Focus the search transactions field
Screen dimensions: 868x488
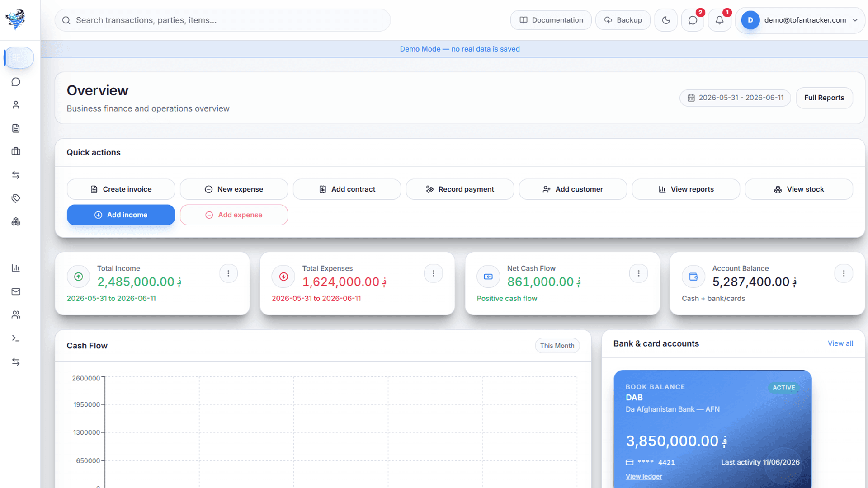tap(222, 20)
